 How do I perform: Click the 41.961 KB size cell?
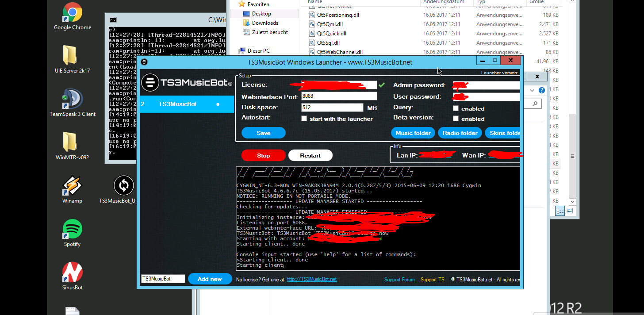point(547,61)
